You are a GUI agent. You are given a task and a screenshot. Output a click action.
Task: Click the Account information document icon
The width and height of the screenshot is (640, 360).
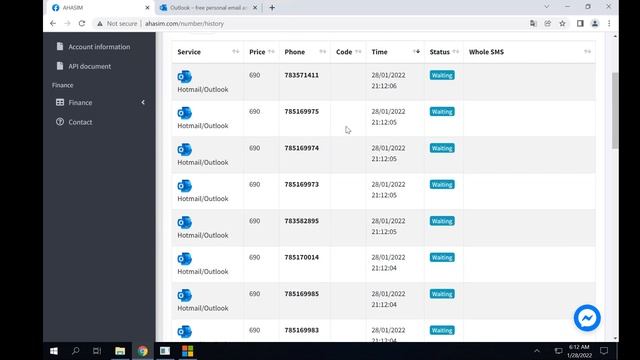60,47
